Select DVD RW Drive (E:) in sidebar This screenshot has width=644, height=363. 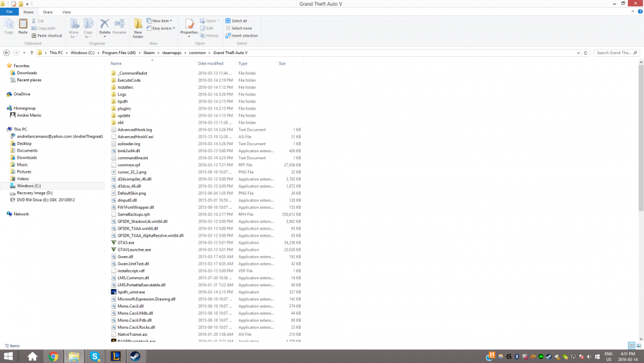(x=46, y=200)
